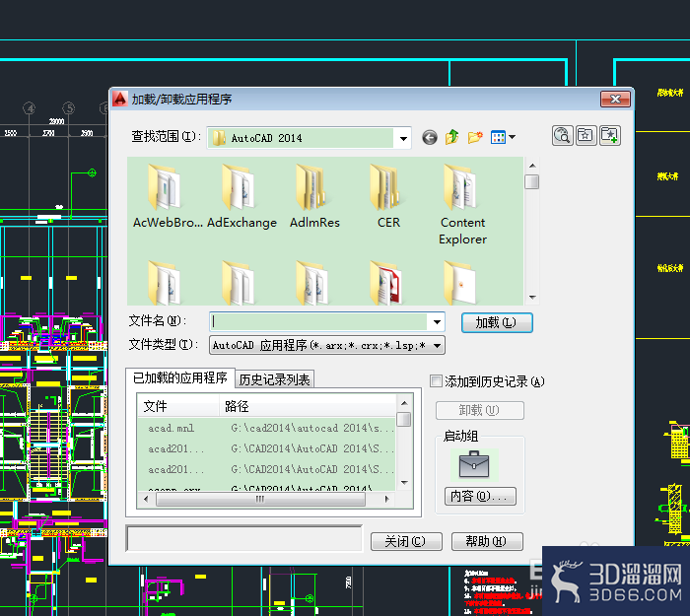The width and height of the screenshot is (690, 616).
Task: Select path G:\cad2014\autocad 2014\s...
Action: pyautogui.click(x=311, y=428)
